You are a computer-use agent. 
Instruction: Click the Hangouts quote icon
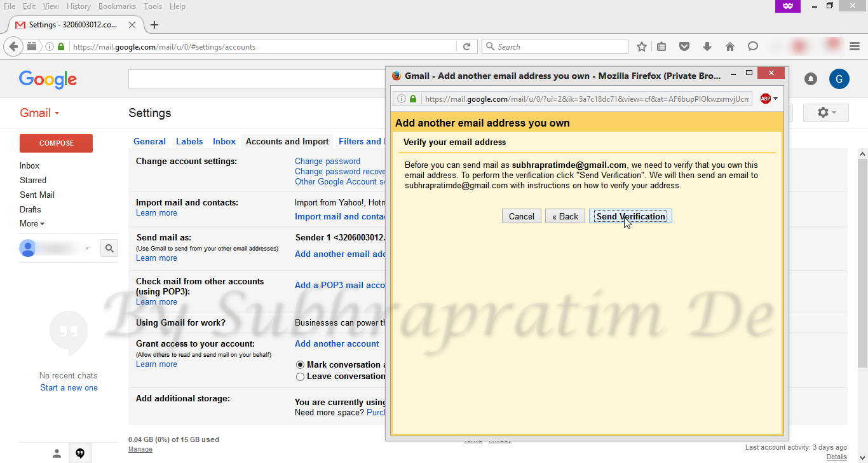coord(80,453)
